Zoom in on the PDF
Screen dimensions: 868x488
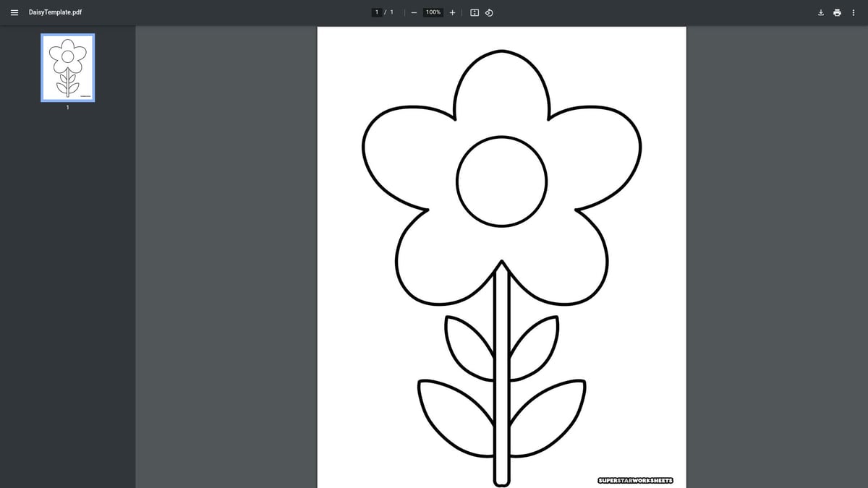(x=452, y=12)
